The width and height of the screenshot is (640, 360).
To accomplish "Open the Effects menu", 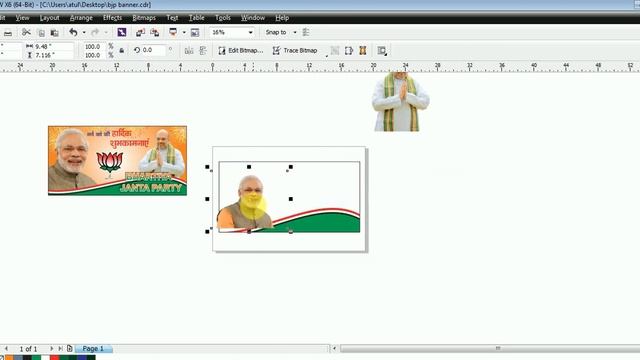I will click(x=112, y=18).
